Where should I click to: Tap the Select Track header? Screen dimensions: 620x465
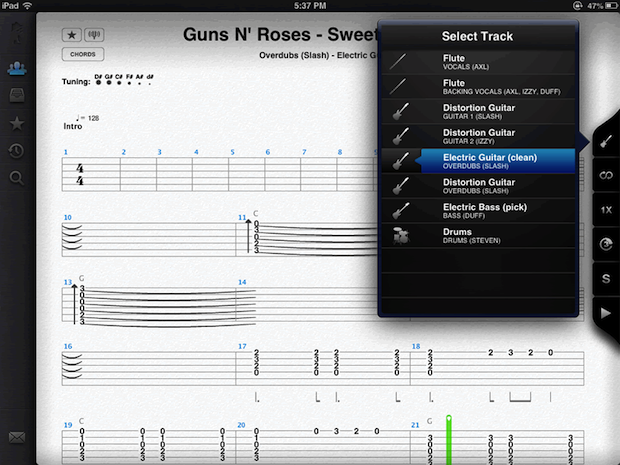coord(477,36)
